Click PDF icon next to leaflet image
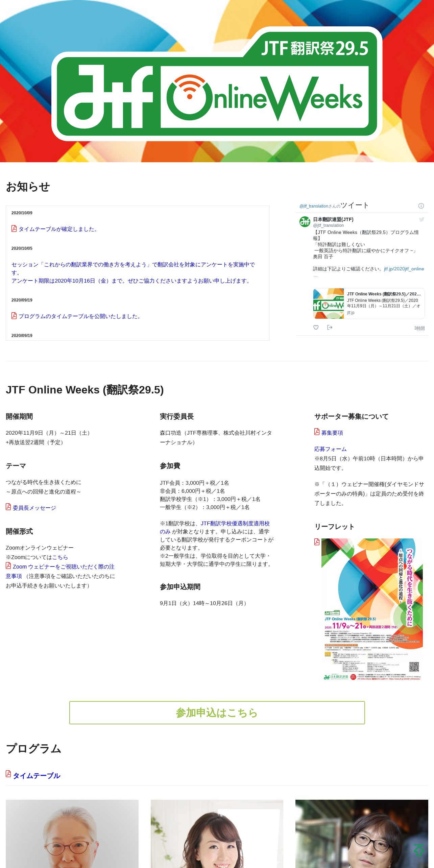Viewport: 434px width, 868px height. (x=317, y=542)
